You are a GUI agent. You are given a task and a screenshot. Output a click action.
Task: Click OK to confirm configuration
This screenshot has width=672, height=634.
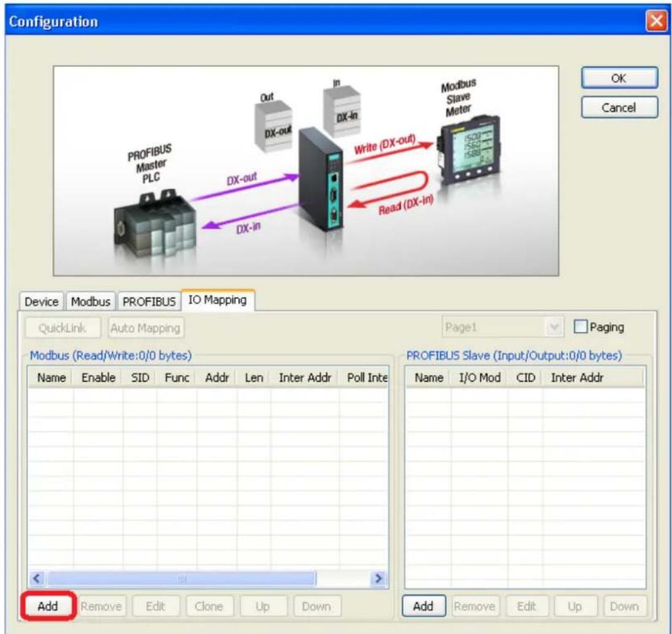(x=619, y=78)
